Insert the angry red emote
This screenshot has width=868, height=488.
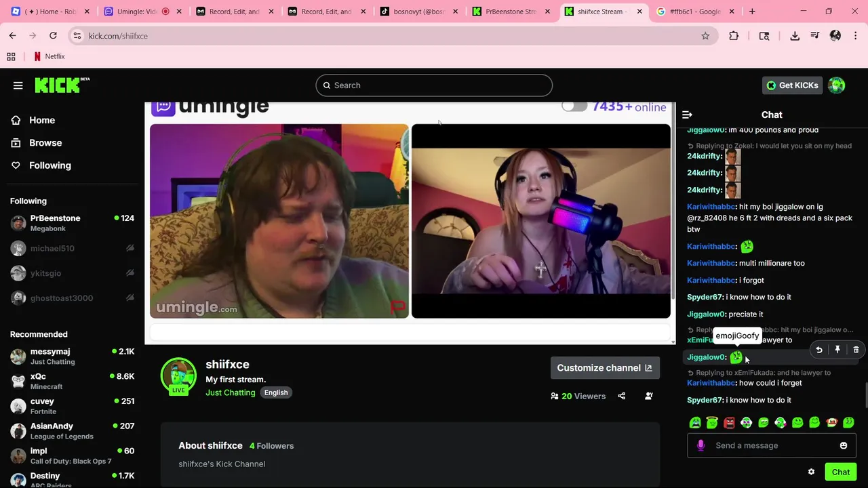click(729, 423)
